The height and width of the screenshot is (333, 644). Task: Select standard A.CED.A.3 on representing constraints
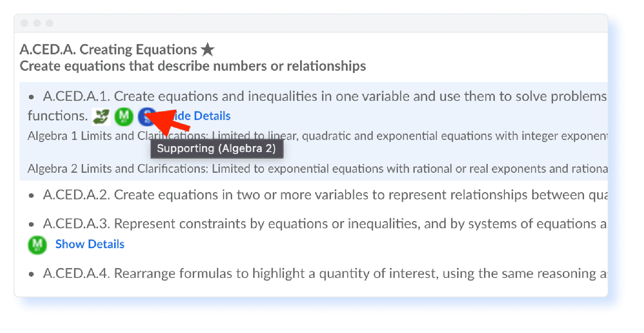click(x=324, y=224)
